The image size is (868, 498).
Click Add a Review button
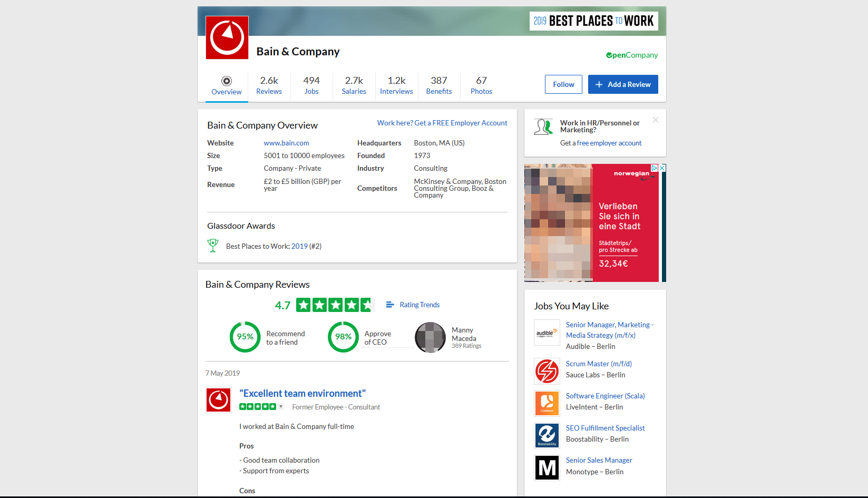[622, 84]
